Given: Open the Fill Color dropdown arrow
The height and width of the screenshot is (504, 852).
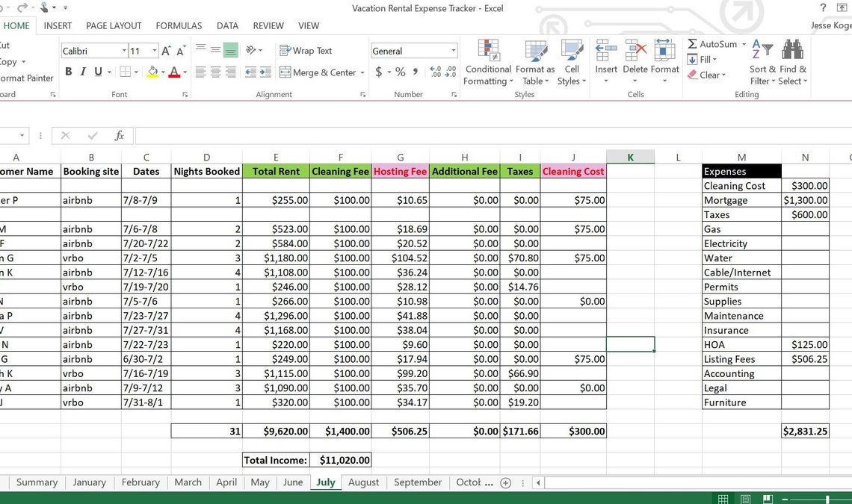Looking at the screenshot, I should pos(164,72).
